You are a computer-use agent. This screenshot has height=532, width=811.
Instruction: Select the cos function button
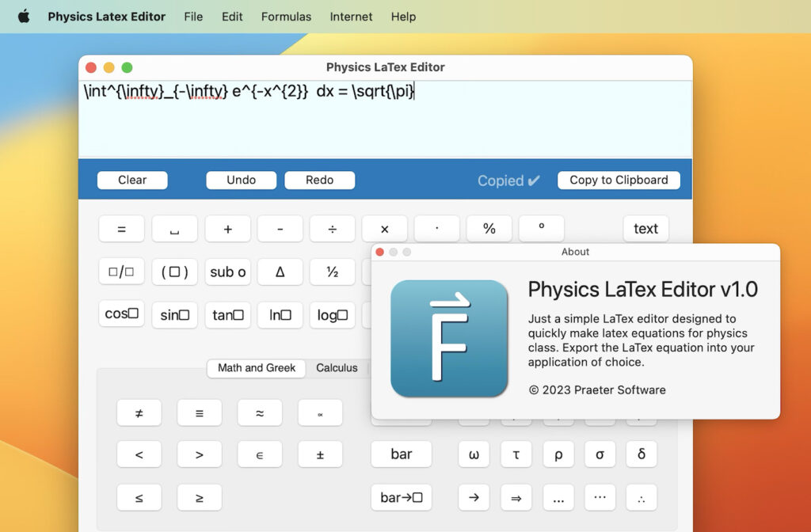(120, 315)
